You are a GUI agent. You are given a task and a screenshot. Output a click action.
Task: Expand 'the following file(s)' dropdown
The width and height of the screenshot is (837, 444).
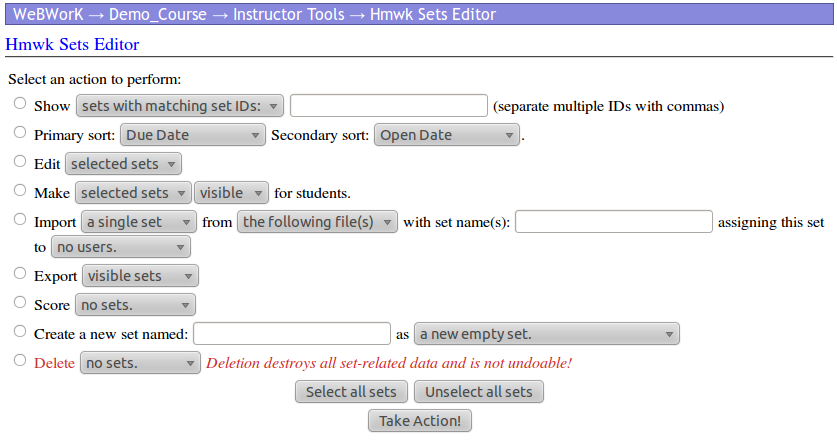318,222
